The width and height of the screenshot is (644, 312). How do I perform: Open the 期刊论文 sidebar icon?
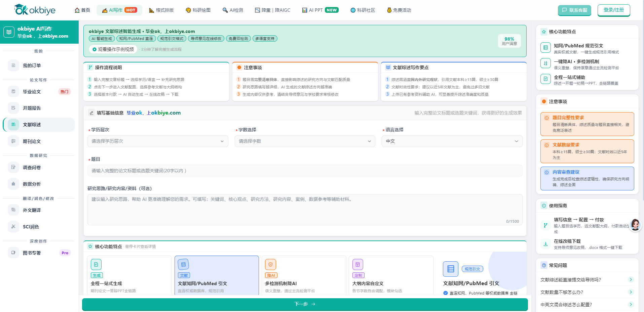pos(13,141)
